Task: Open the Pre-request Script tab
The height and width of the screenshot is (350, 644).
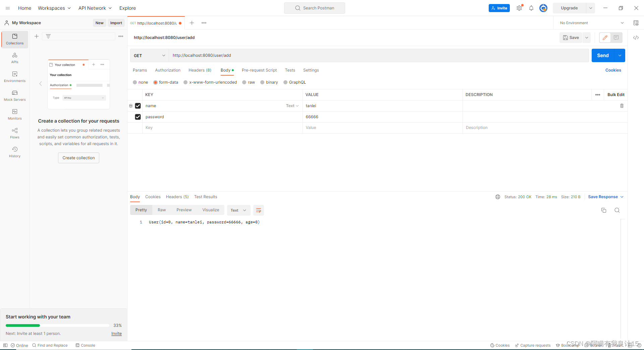Action: (259, 70)
